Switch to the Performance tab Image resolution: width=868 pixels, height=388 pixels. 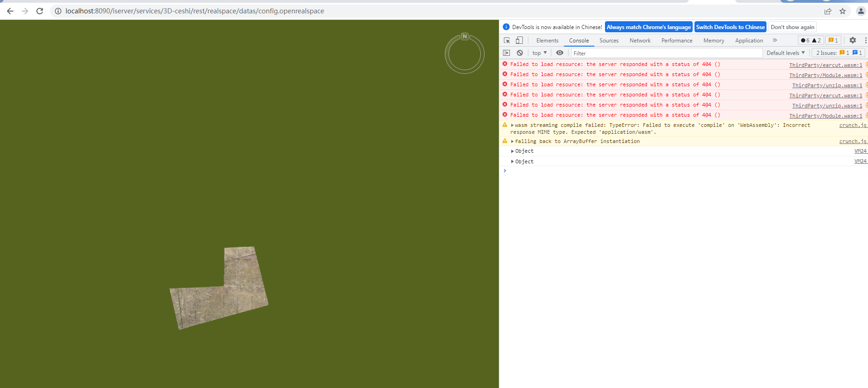click(x=677, y=41)
